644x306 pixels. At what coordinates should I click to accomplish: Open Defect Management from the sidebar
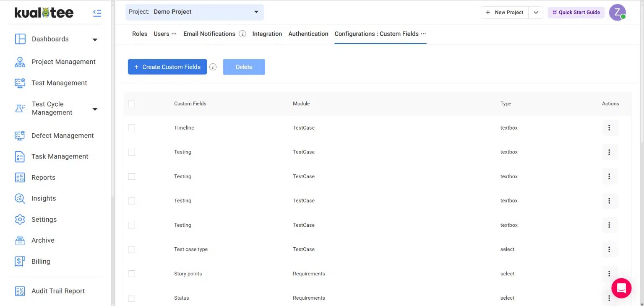tap(62, 135)
